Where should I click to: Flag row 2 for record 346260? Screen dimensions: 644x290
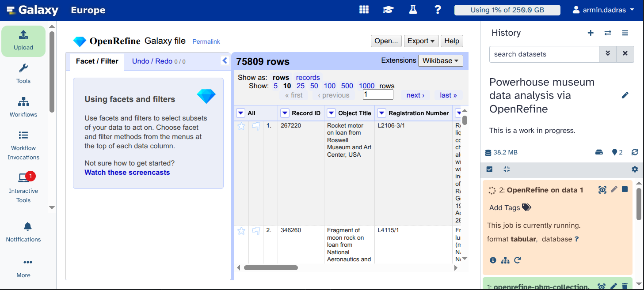256,230
